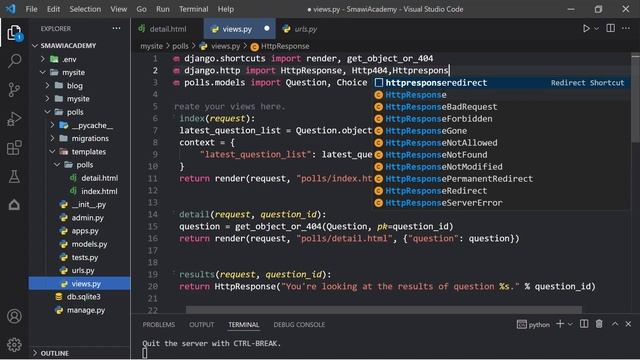Switch to the detail.html editor tab
The width and height of the screenshot is (640, 360).
tap(167, 29)
